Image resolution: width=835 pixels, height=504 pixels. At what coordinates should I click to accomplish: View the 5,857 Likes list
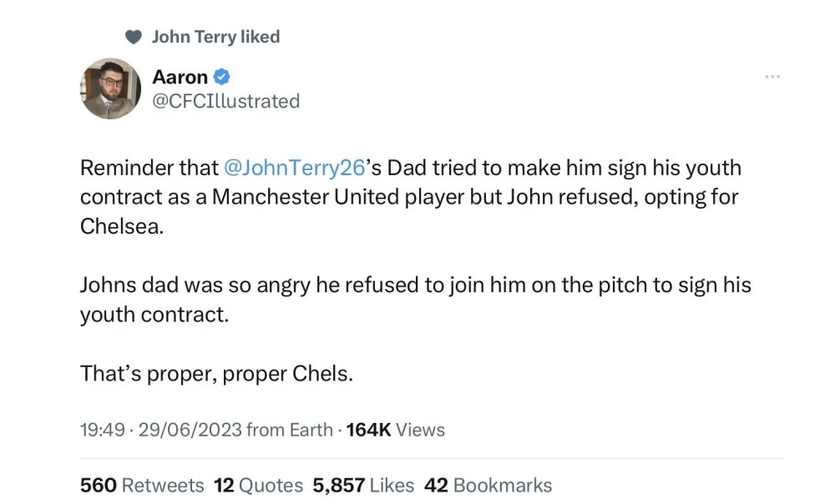point(363,486)
